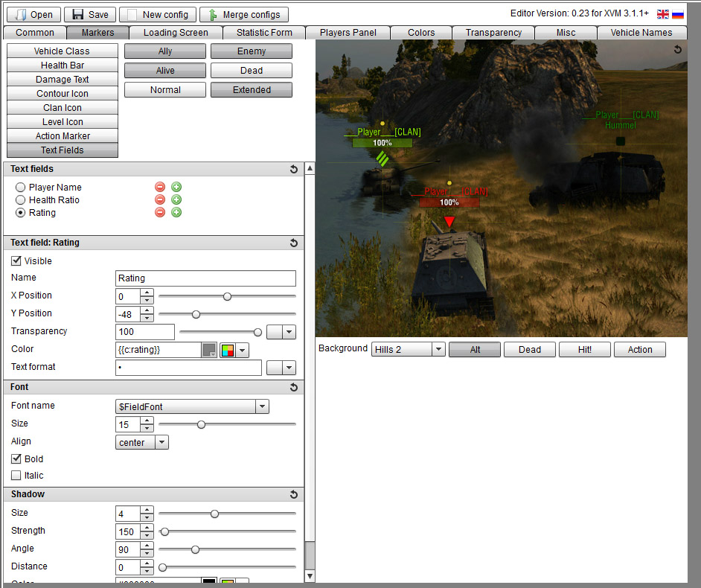Open the Background Hills 2 dropdown
Screen dimensions: 701x588
pos(438,349)
